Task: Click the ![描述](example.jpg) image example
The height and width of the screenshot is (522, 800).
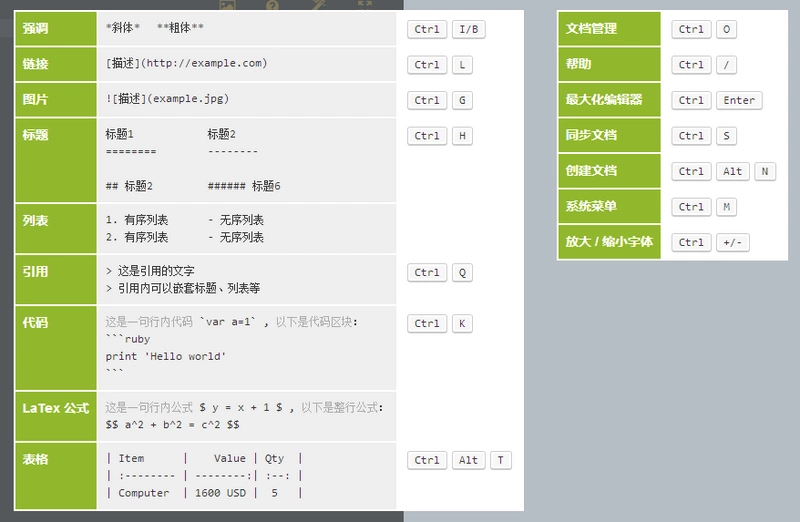Action: pyautogui.click(x=167, y=98)
